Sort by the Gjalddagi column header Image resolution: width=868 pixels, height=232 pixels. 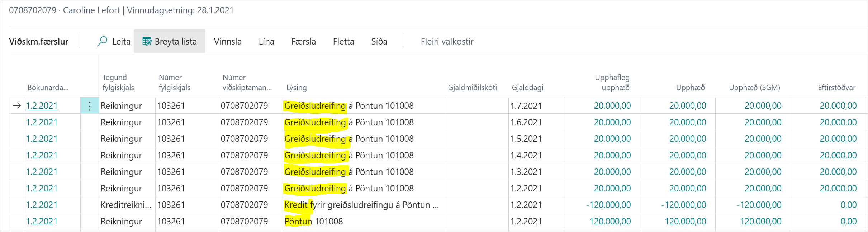point(527,88)
